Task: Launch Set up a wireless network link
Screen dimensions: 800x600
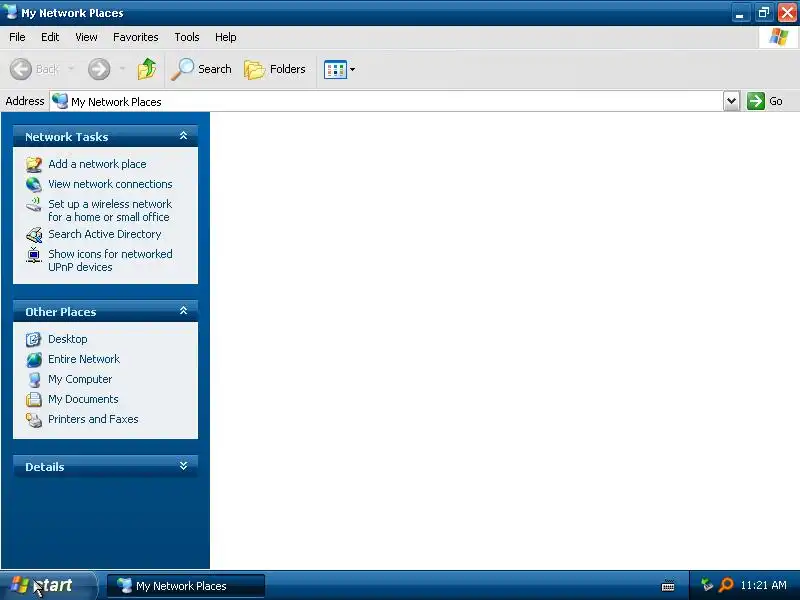Action: (110, 211)
